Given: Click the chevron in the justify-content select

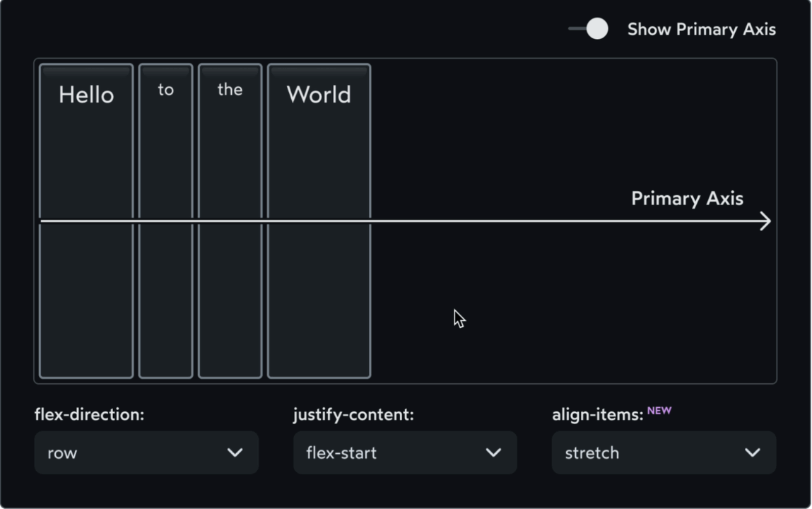Looking at the screenshot, I should pos(494,452).
